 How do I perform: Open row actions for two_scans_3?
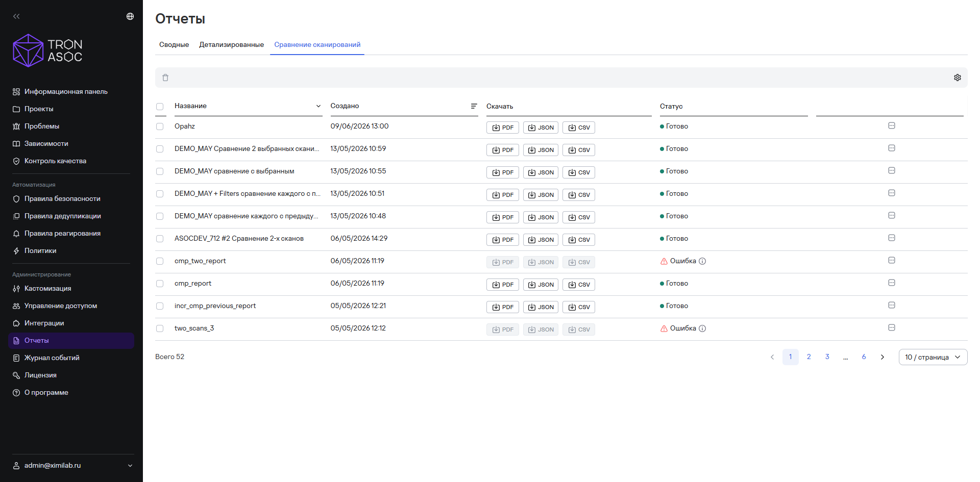892,327
